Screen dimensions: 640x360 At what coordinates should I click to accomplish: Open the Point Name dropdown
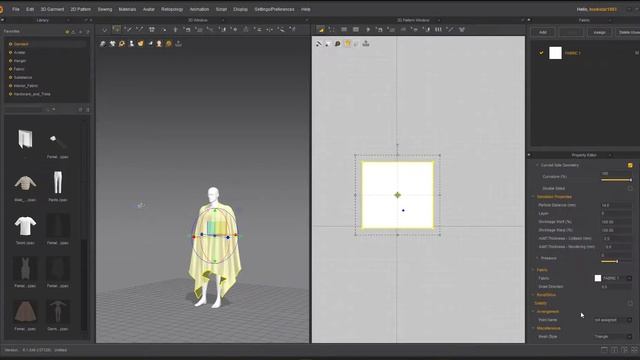pyautogui.click(x=629, y=320)
